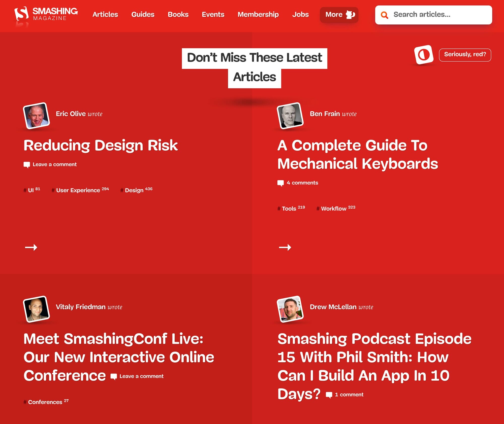Open Smashing Podcast Episode 15 article
This screenshot has height=424, width=504.
[374, 366]
